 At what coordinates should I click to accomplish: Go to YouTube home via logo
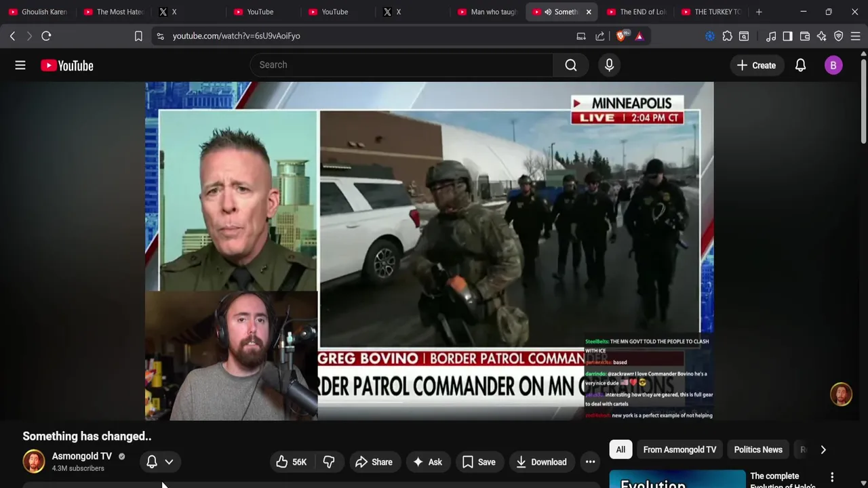(66, 65)
